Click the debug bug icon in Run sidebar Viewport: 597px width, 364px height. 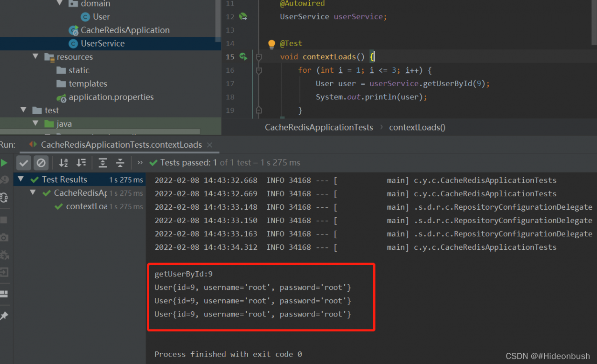coord(4,255)
